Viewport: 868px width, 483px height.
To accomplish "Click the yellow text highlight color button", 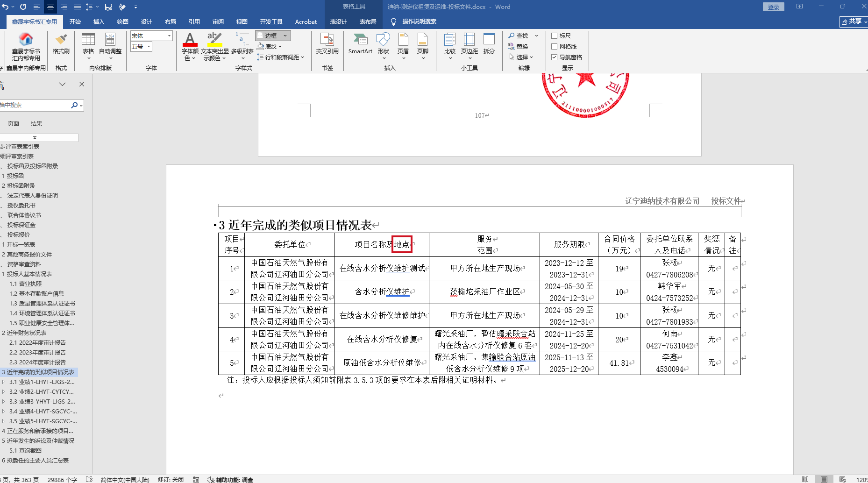I will point(214,40).
